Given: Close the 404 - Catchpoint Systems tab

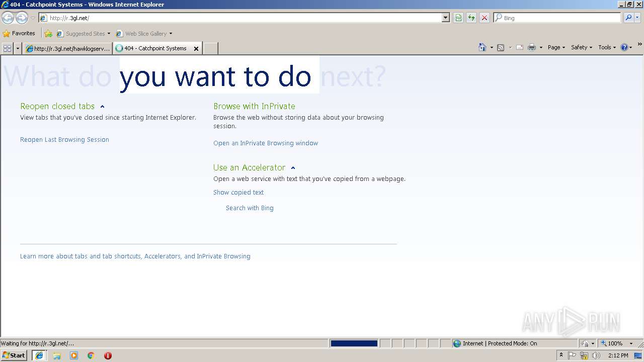Looking at the screenshot, I should tap(196, 49).
